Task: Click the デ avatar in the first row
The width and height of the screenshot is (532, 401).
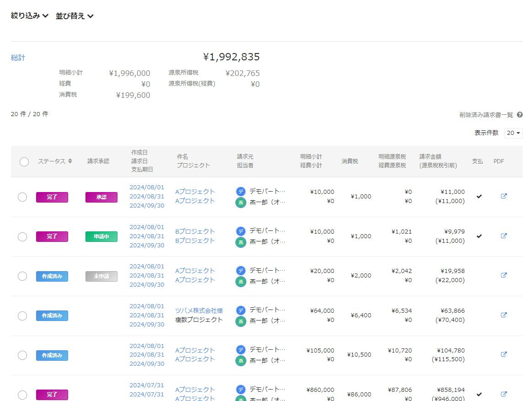Action: click(x=241, y=192)
